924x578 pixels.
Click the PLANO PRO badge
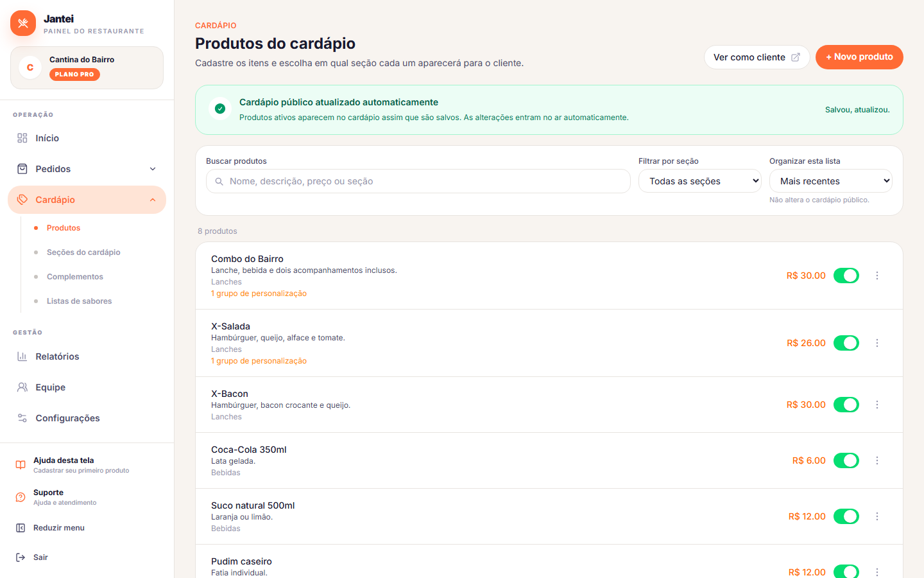[74, 74]
